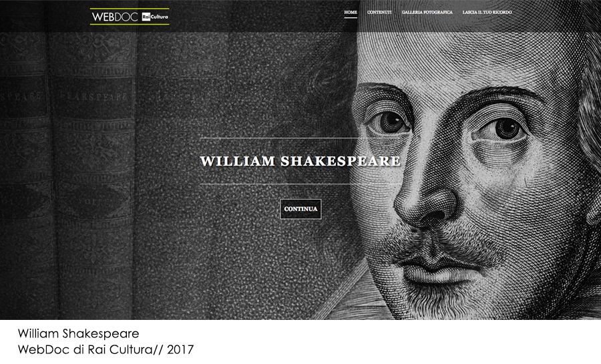
Task: Click caption 'WebDoc di Rai Cultura// 2017'
Action: [106, 349]
